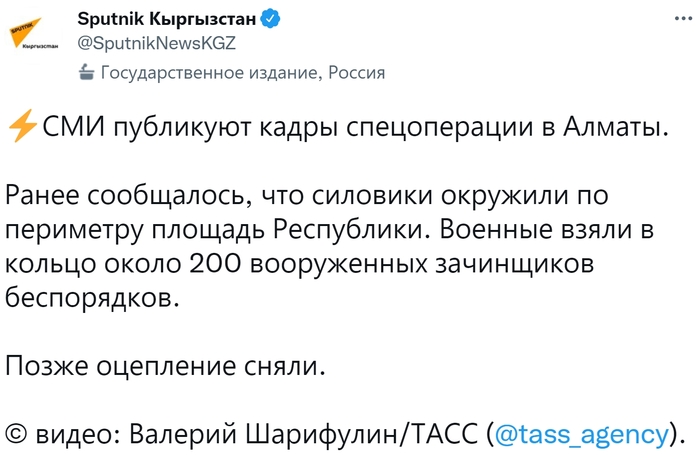Click the state media podium icon
700x455 pixels.
coord(87,72)
